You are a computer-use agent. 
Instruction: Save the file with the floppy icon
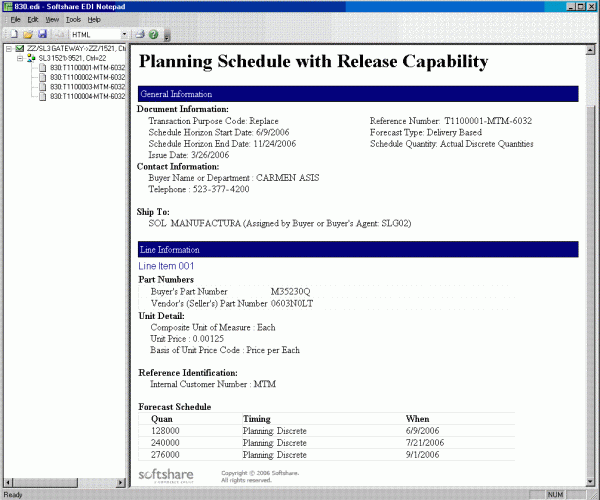point(42,34)
